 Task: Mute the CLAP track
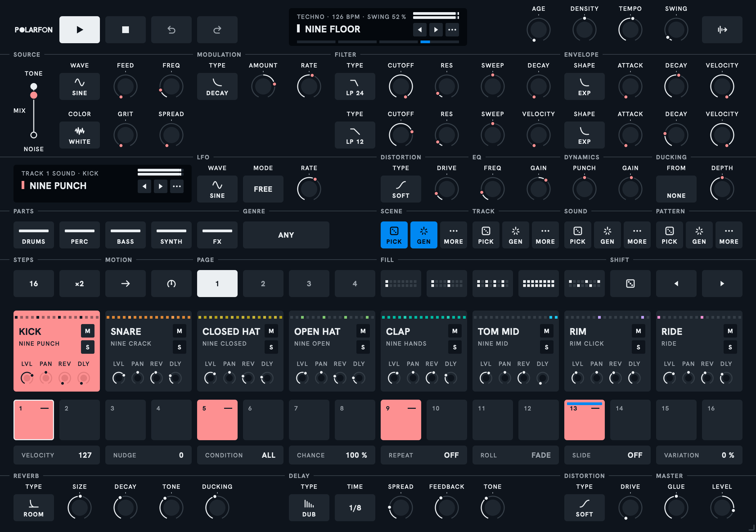click(x=455, y=331)
